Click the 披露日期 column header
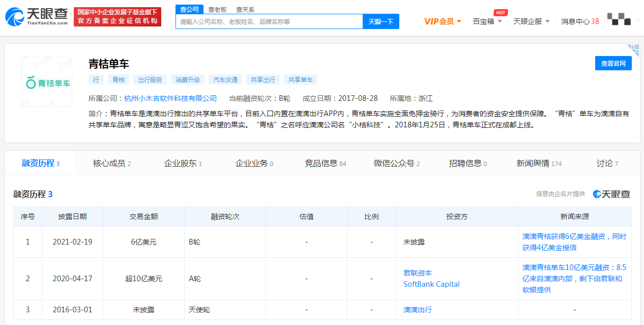 click(x=73, y=216)
